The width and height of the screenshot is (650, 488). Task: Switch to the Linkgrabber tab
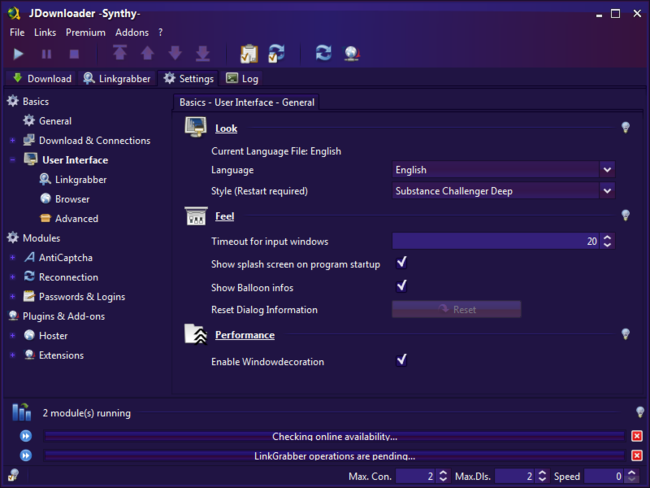pyautogui.click(x=117, y=78)
